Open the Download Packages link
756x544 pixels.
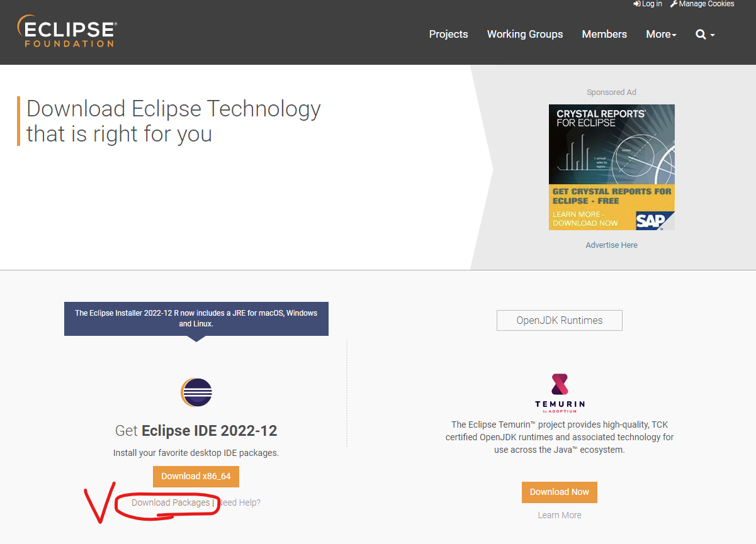[171, 502]
